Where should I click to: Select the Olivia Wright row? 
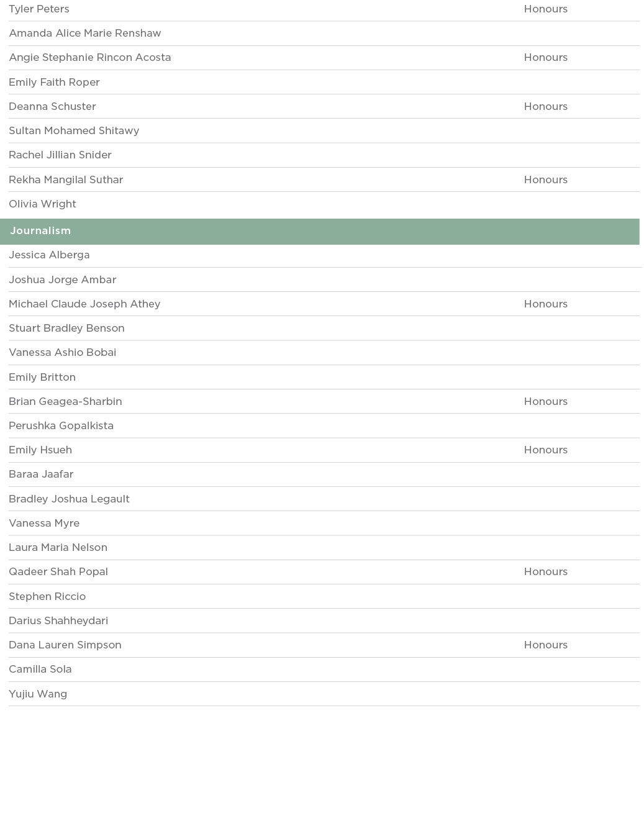tap(42, 204)
